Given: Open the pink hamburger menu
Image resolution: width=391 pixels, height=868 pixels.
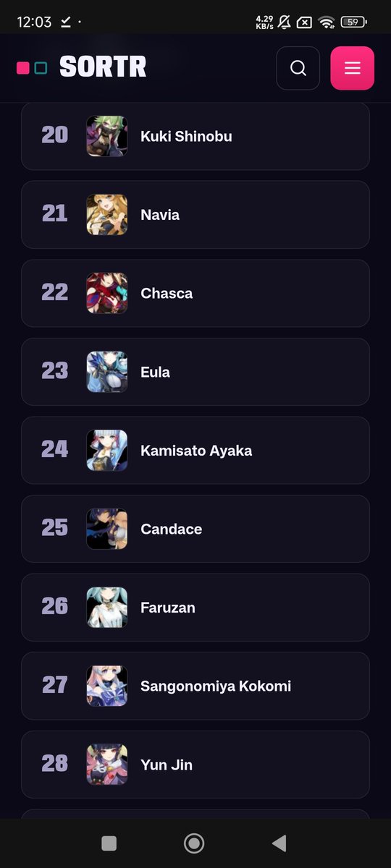Looking at the screenshot, I should click(x=352, y=68).
